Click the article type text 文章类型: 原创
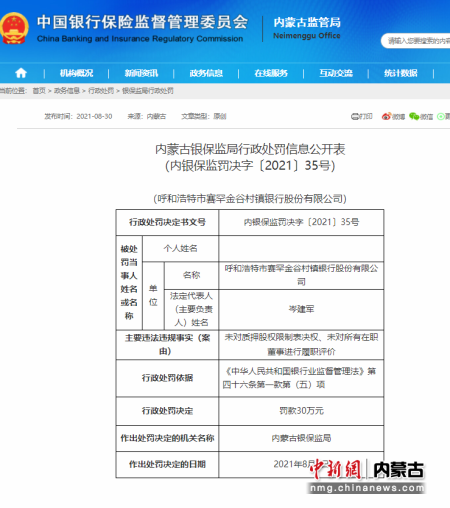This screenshot has height=508, width=450. [204, 116]
